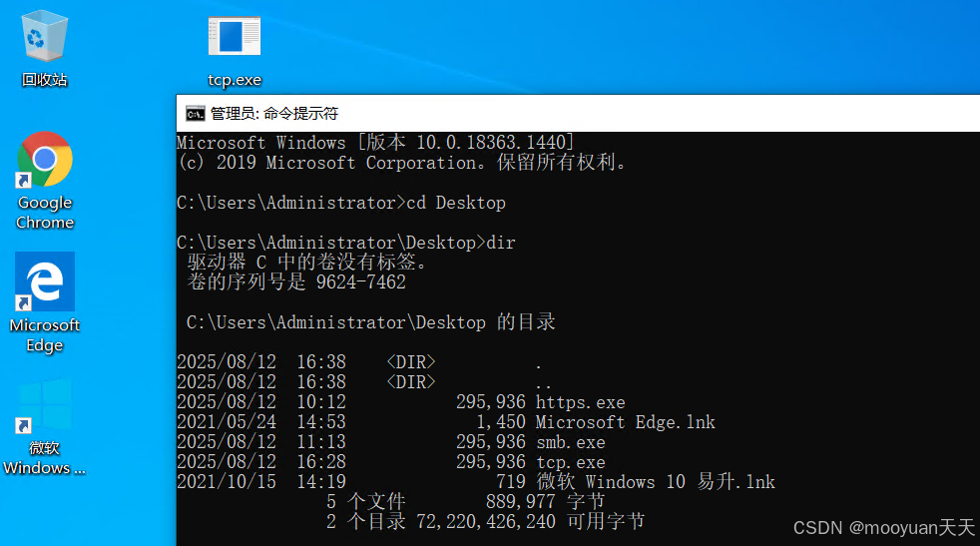Click the smb.exe file name in listing
The height and width of the screenshot is (546, 980).
(571, 442)
